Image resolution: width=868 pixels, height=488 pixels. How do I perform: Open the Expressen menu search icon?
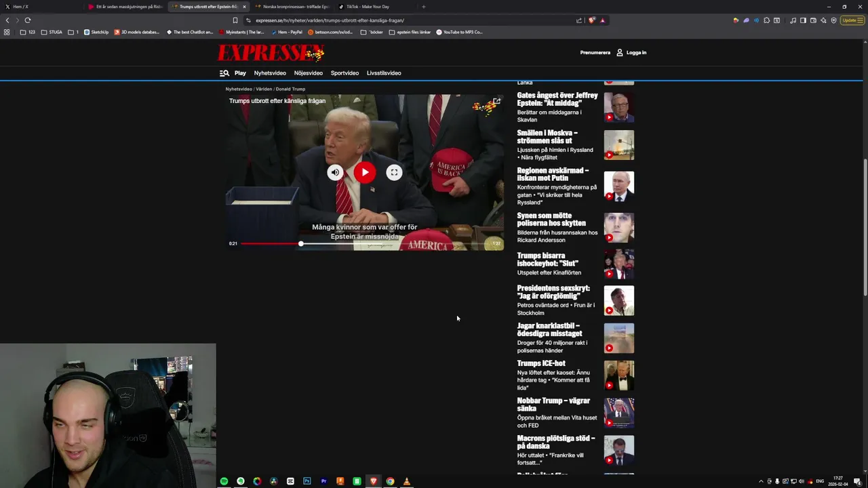pyautogui.click(x=224, y=73)
